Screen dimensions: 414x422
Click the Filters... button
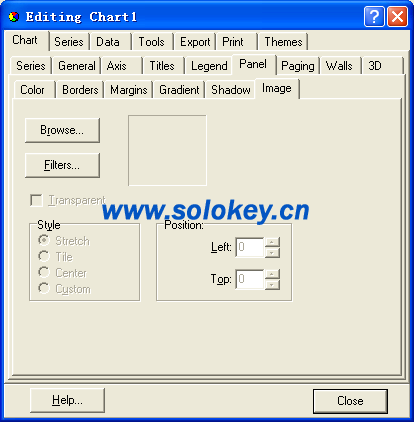(62, 165)
